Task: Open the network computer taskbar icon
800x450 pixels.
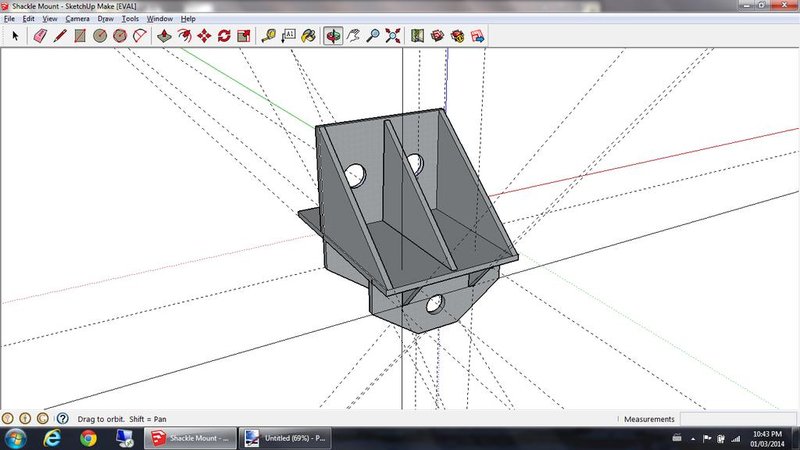Action: 124,438
